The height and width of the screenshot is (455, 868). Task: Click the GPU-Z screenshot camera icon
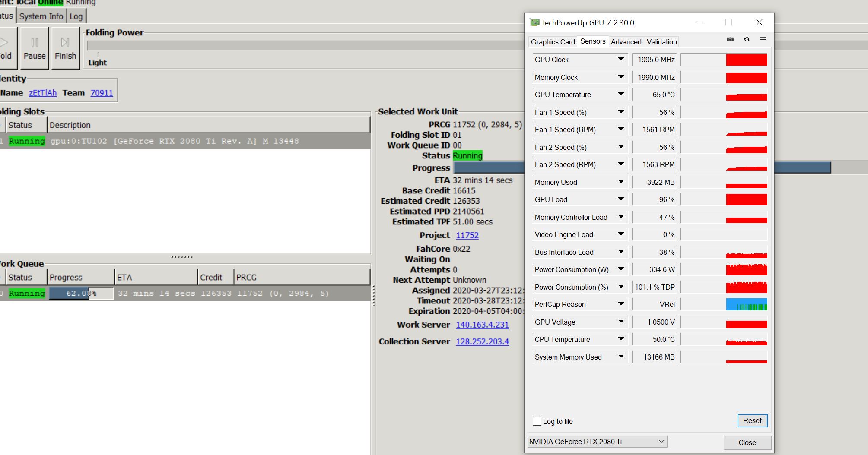pyautogui.click(x=730, y=39)
